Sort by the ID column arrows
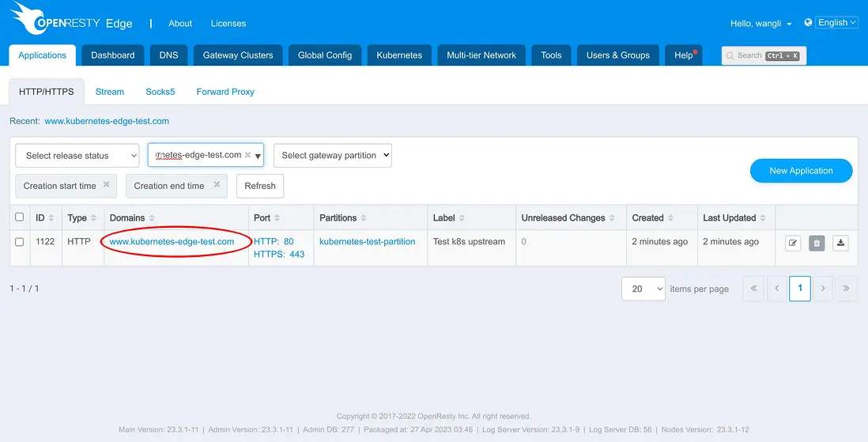 click(x=51, y=218)
